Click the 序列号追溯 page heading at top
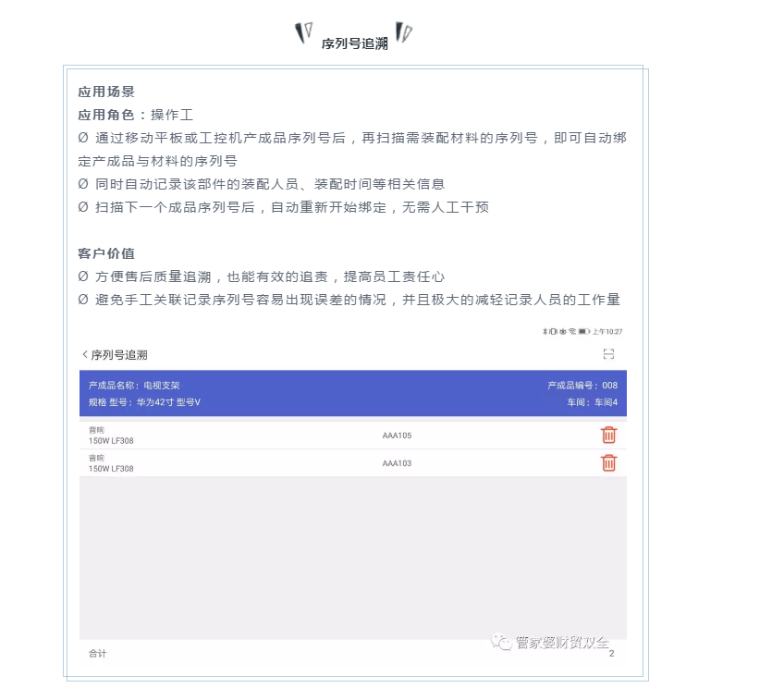The height and width of the screenshot is (688, 784). tap(354, 44)
